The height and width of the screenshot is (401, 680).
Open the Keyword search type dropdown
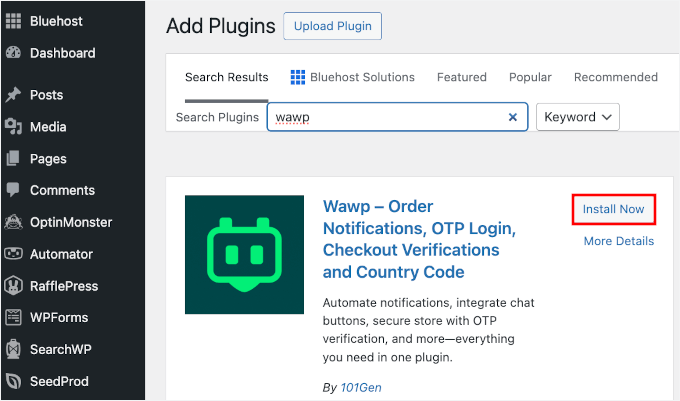tap(578, 117)
